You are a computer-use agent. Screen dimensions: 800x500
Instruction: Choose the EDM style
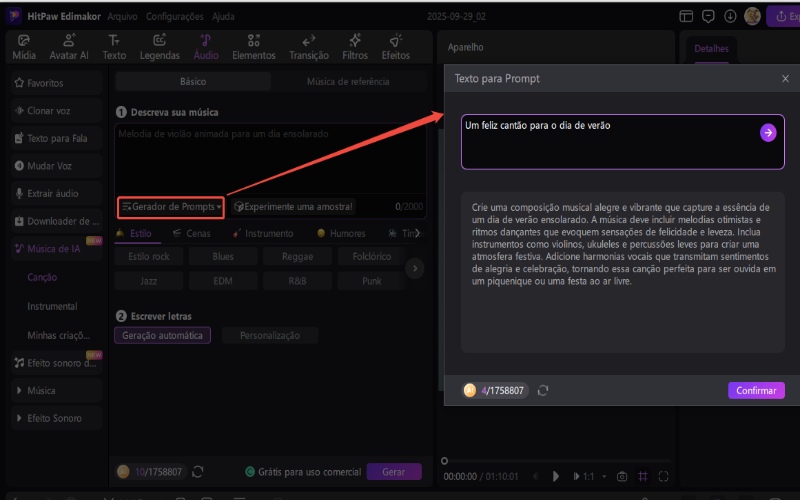pos(223,281)
